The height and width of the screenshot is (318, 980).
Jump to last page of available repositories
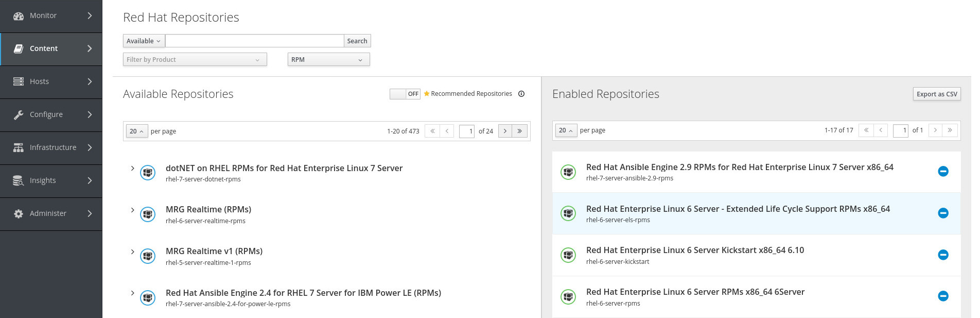[519, 131]
